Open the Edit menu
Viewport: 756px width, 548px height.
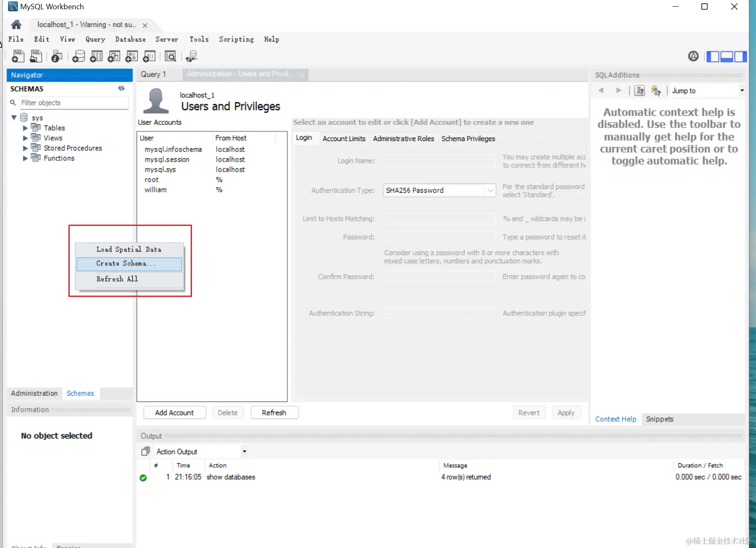(42, 39)
